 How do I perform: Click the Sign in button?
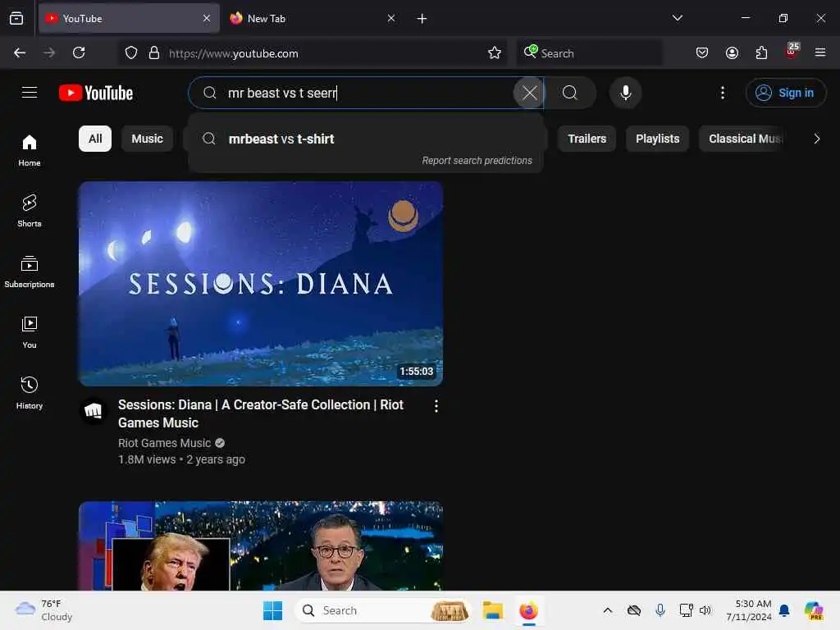coord(785,93)
